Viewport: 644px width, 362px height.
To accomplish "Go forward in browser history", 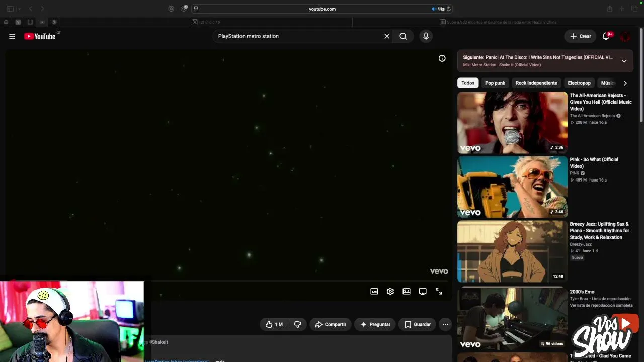I will (43, 9).
